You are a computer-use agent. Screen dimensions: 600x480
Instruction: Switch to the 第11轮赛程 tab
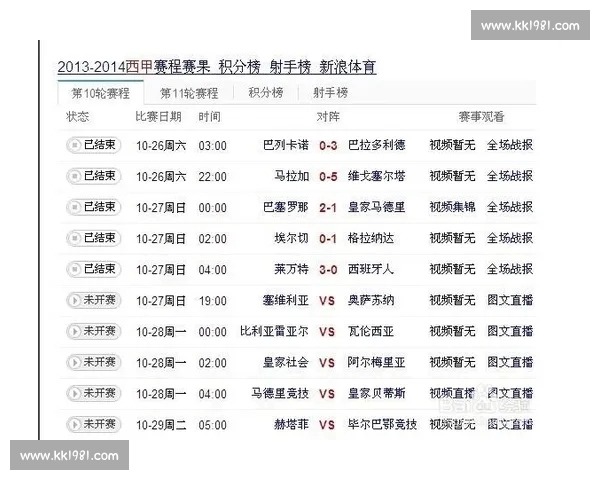coord(189,93)
